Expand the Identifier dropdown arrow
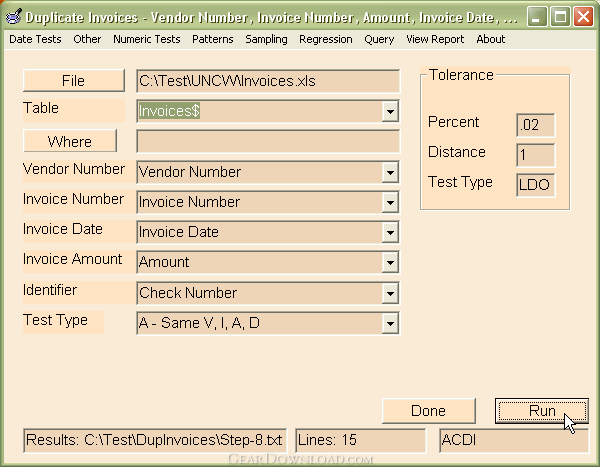The width and height of the screenshot is (600, 467). (x=390, y=293)
